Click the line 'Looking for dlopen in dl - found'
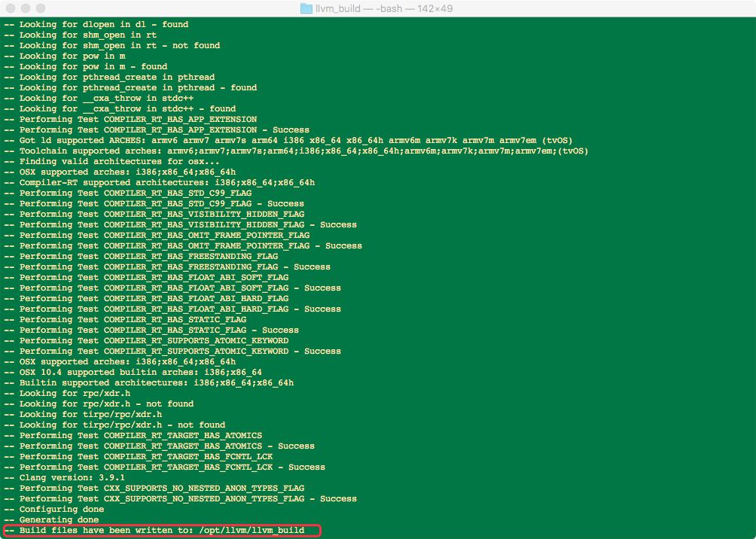756x539 pixels. (x=96, y=25)
